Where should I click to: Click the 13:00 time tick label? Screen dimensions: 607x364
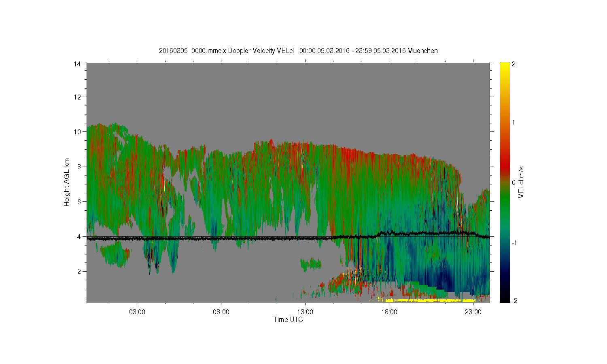(305, 312)
